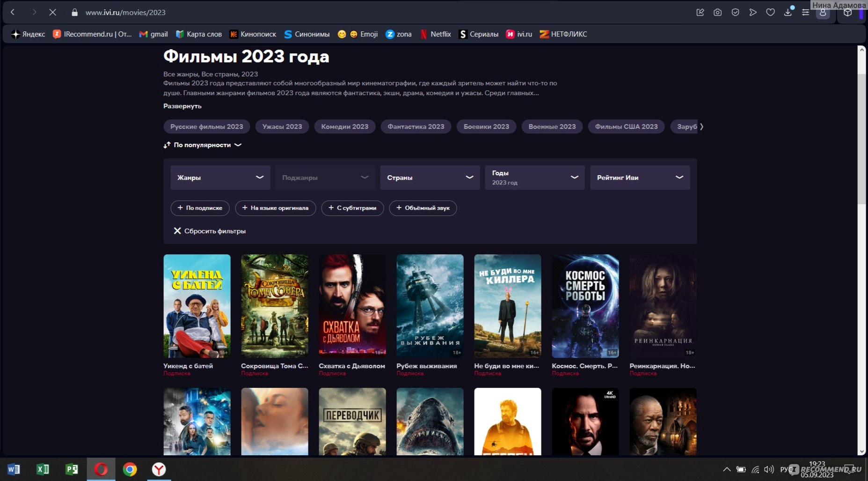Stop loading the ivi.ru page
Image resolution: width=868 pixels, height=481 pixels.
(52, 12)
